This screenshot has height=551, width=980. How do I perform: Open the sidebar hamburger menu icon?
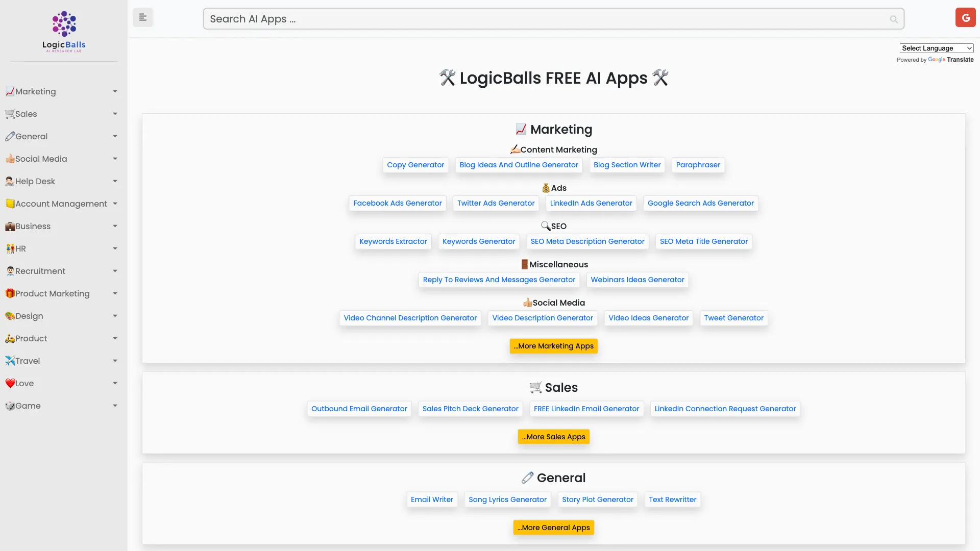tap(143, 17)
